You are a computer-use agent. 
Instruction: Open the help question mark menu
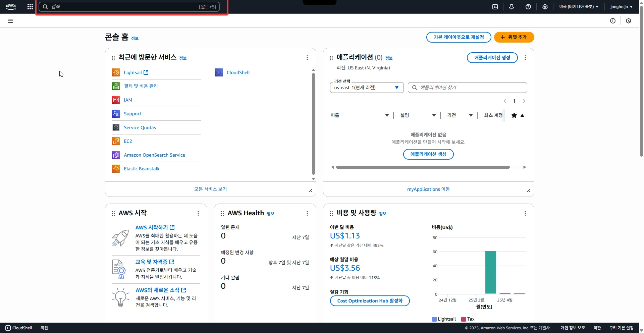528,7
